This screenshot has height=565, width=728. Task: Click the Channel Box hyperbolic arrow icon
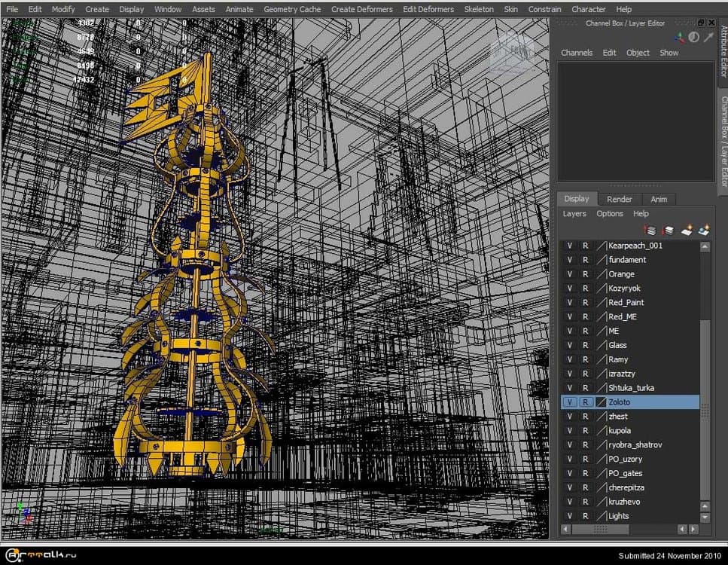pyautogui.click(x=708, y=38)
